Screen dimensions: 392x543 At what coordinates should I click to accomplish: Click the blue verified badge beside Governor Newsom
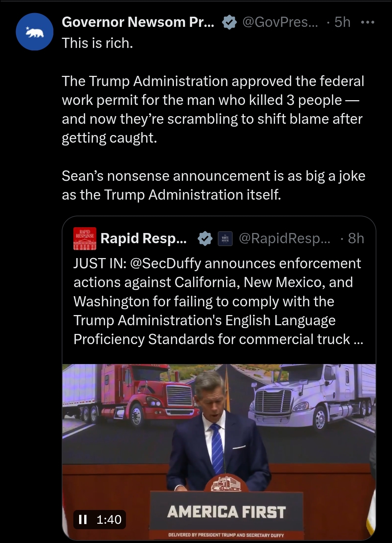(x=229, y=23)
